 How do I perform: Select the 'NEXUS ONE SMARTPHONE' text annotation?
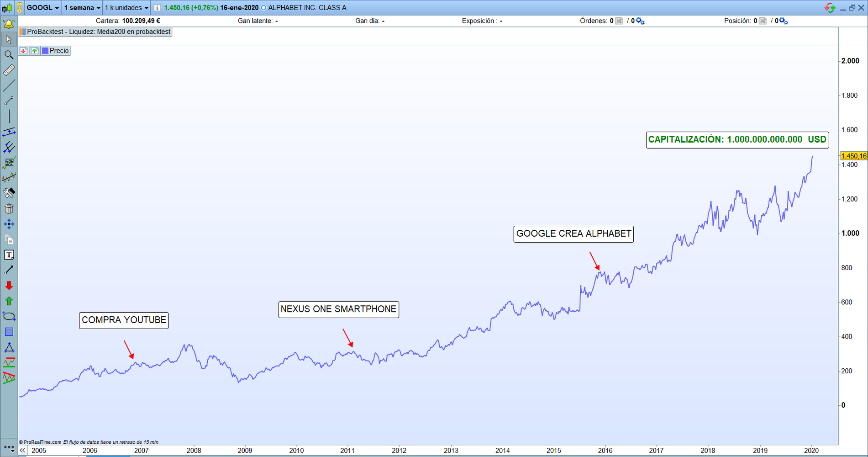click(x=339, y=309)
